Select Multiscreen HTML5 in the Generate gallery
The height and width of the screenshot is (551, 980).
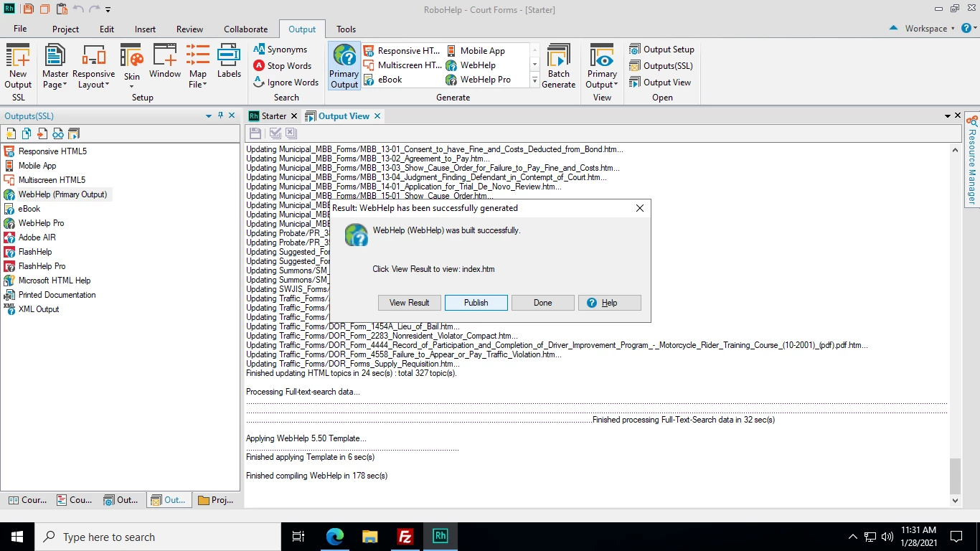point(402,65)
